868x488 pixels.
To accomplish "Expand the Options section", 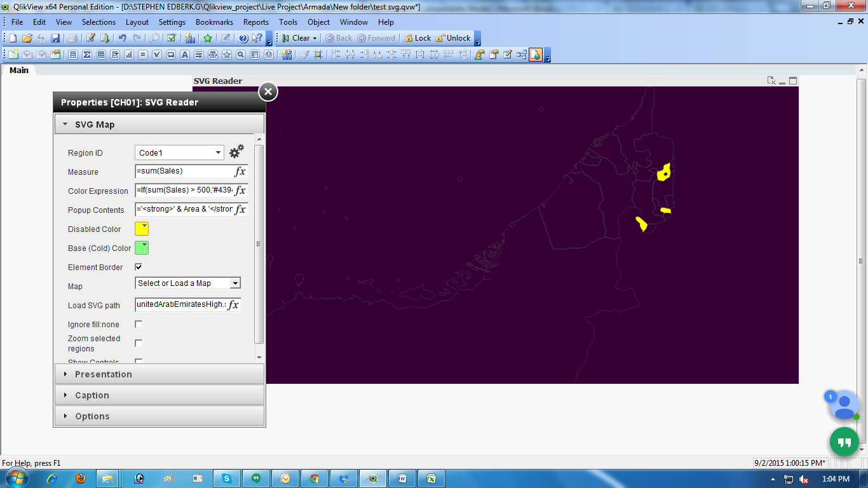I will tap(159, 416).
